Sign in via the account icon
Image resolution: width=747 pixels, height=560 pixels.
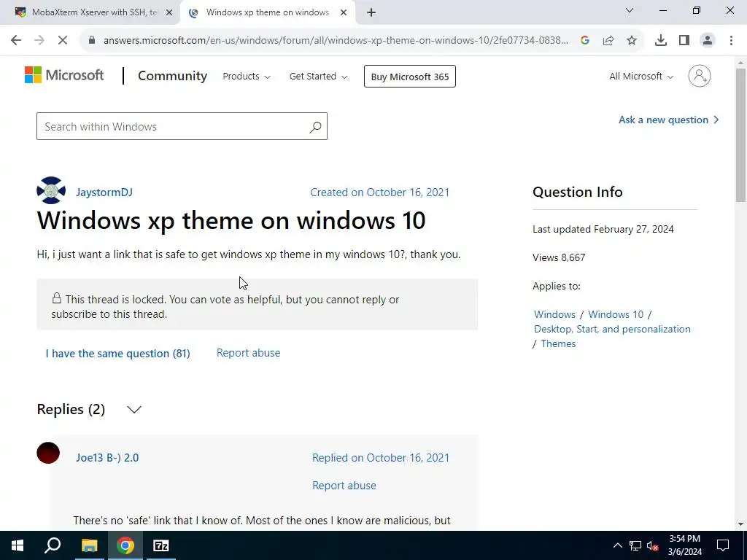coord(700,76)
